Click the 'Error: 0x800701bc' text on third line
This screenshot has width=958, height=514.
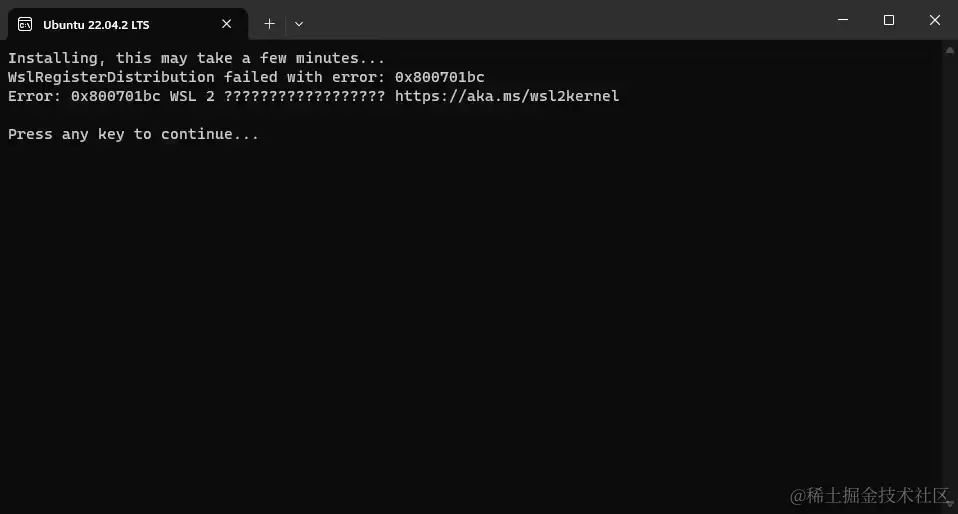click(x=84, y=96)
